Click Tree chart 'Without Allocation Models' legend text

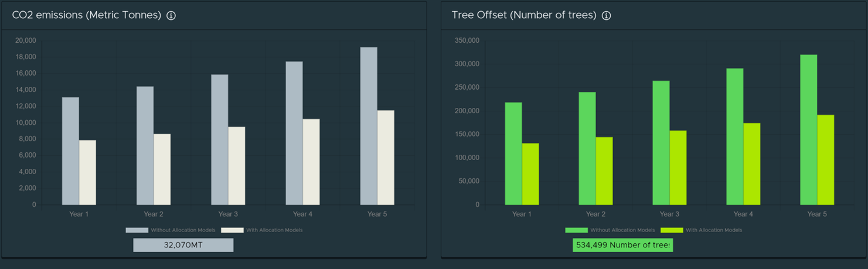pyautogui.click(x=622, y=230)
